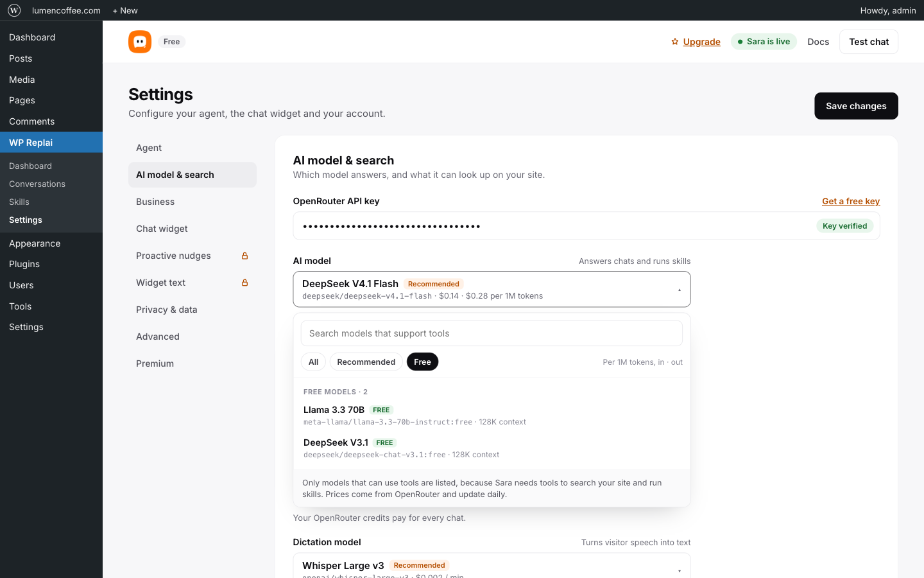The image size is (924, 578).
Task: Click + New in admin bar
Action: [125, 10]
